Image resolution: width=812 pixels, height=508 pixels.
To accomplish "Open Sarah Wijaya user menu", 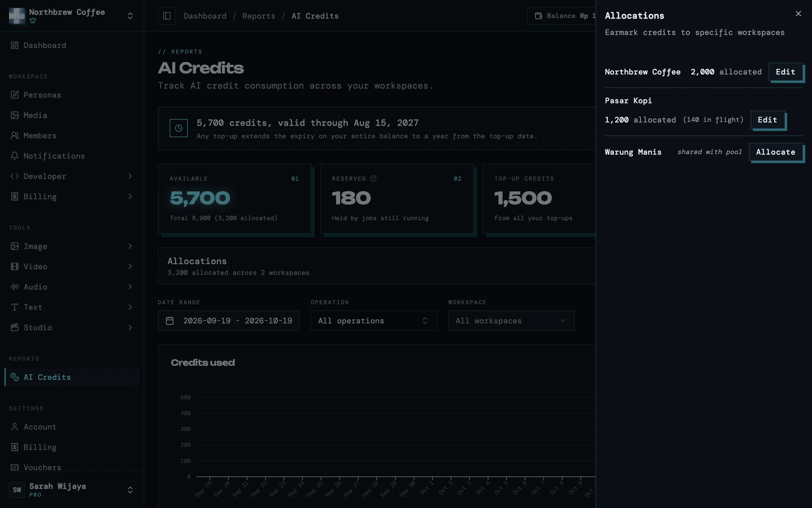I will [x=72, y=490].
